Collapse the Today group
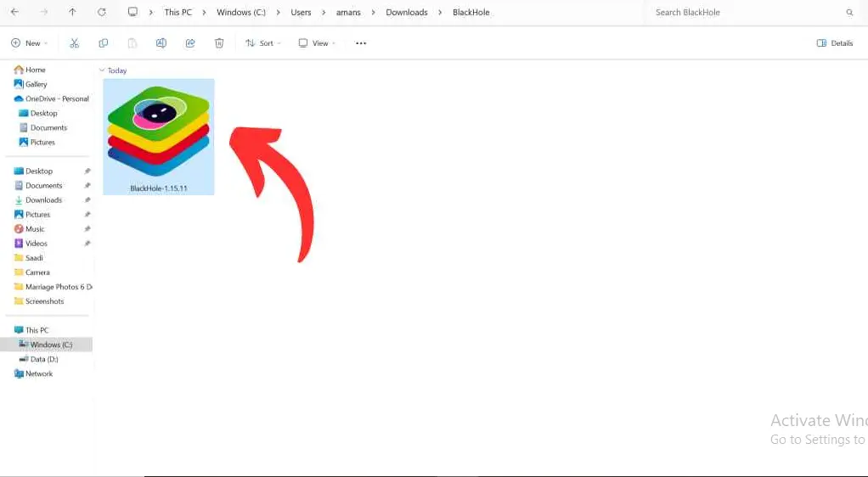Image resolution: width=868 pixels, height=477 pixels. click(102, 70)
